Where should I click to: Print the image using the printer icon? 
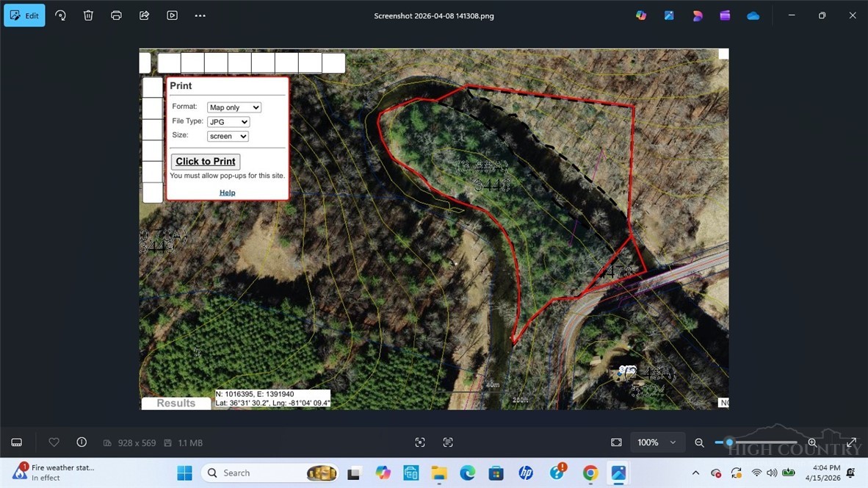coord(116,15)
